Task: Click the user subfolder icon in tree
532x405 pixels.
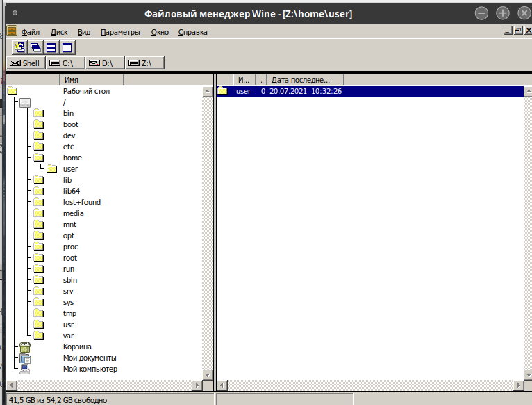Action: (x=51, y=169)
